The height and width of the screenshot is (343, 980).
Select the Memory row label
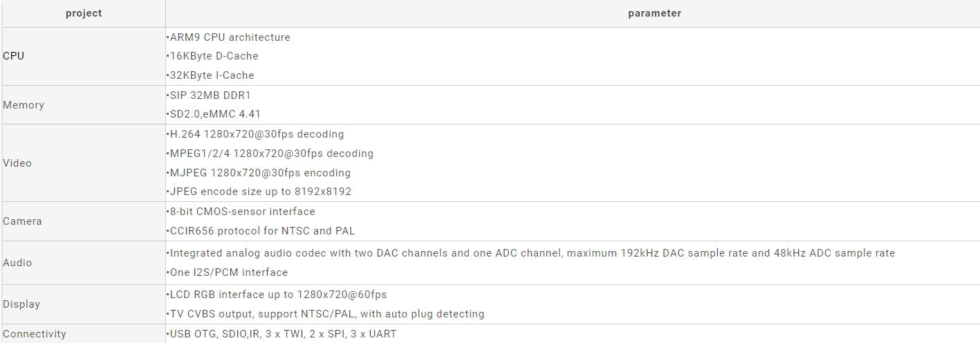click(24, 105)
